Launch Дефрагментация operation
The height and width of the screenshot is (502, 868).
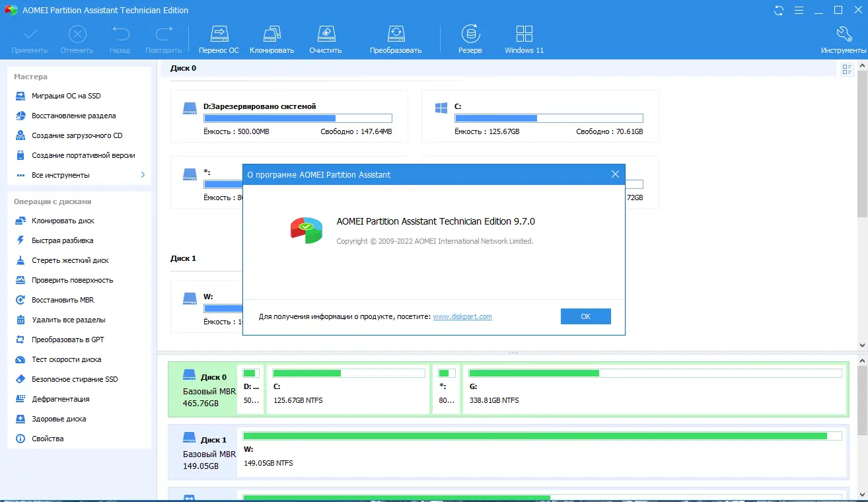61,399
